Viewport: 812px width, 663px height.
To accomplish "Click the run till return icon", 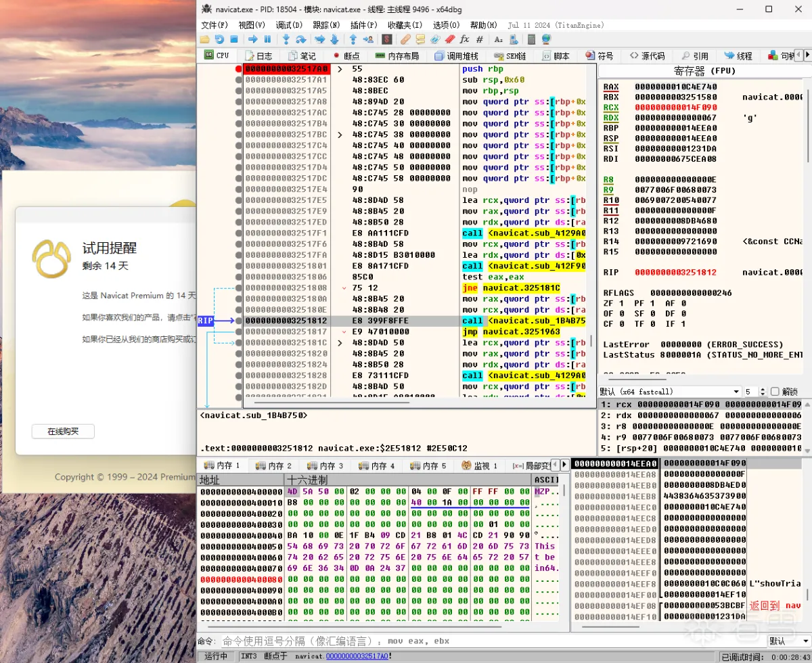I will 353,40.
